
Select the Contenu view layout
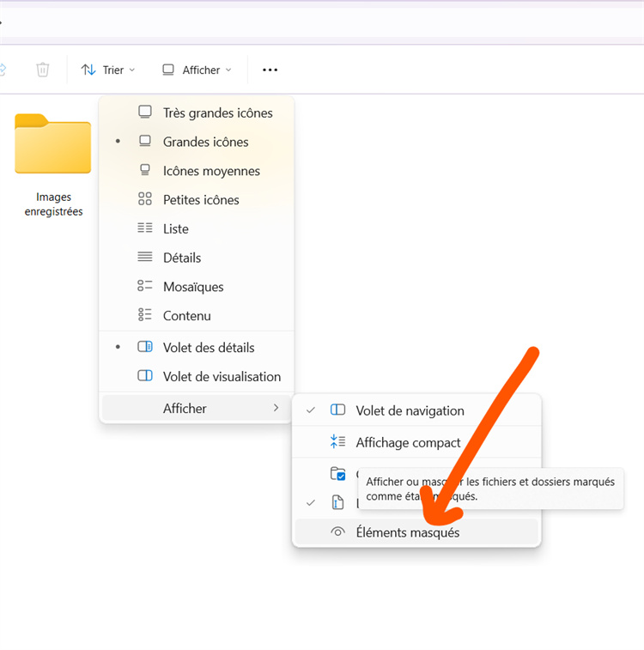186,316
